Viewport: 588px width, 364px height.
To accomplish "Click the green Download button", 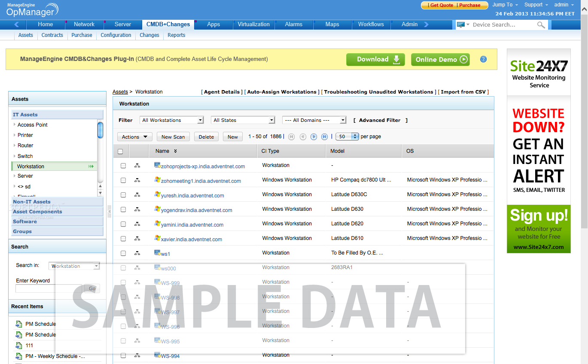I will [375, 60].
